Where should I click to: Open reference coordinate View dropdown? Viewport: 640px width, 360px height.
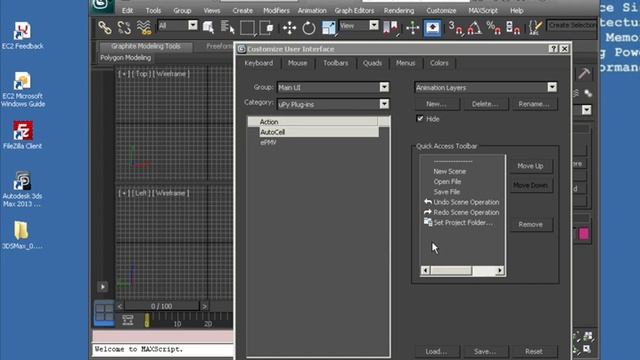(x=359, y=26)
